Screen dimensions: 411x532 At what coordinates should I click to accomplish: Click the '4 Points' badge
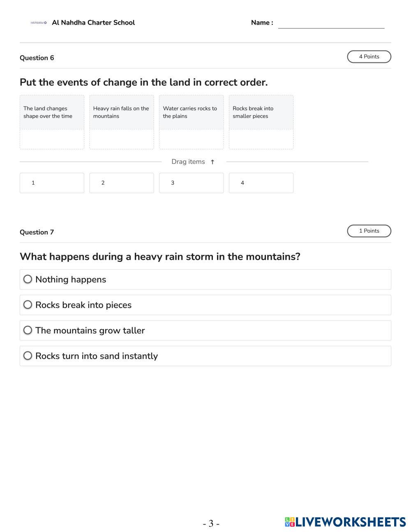click(x=369, y=57)
